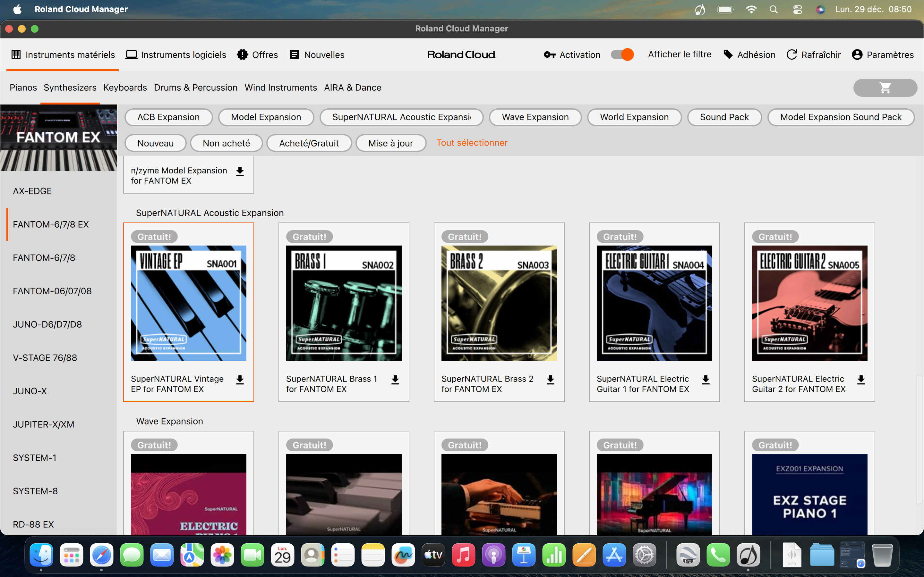This screenshot has width=924, height=577.
Task: Click download icon for n/zyme Model Expansion
Action: [240, 171]
